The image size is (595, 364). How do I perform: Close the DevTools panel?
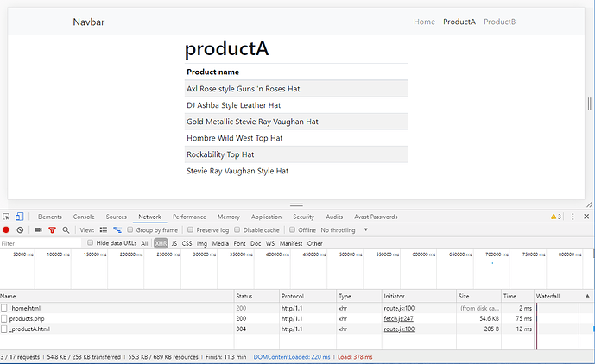[x=587, y=217]
